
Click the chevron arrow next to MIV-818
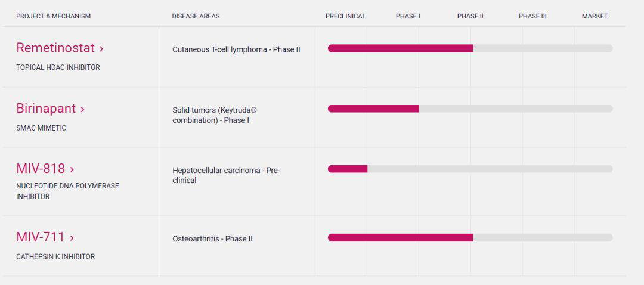(72, 169)
